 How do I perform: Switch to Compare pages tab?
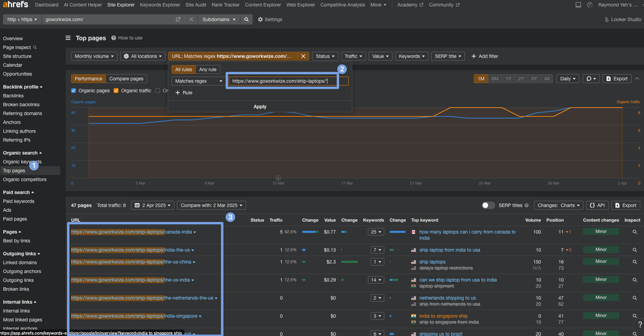(x=126, y=79)
